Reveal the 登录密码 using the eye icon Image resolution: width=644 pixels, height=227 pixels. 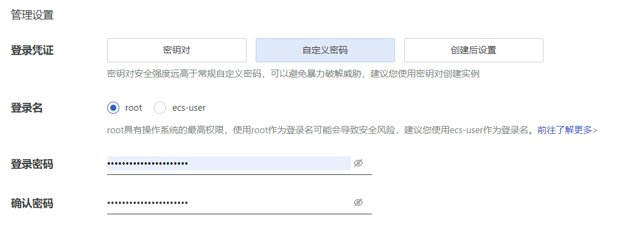(358, 163)
